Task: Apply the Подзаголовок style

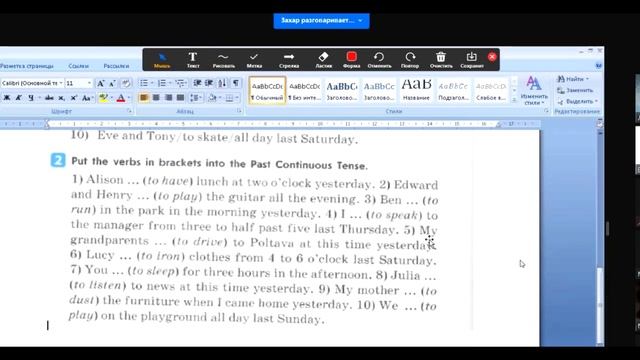Action: tap(453, 91)
